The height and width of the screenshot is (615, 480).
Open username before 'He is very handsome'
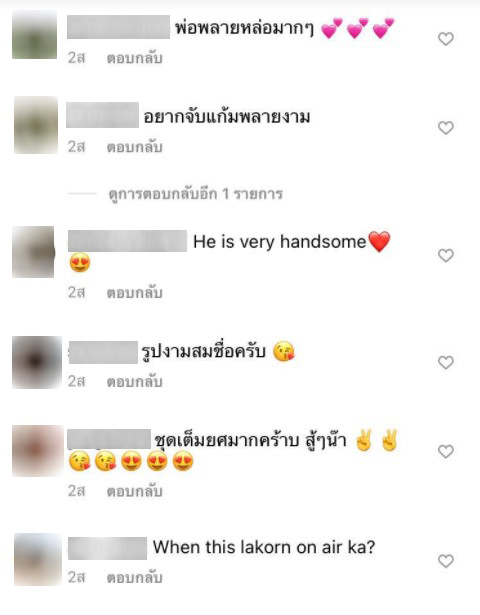click(x=127, y=241)
